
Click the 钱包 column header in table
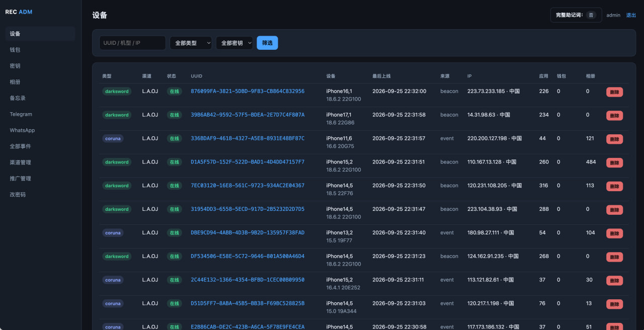(x=561, y=76)
